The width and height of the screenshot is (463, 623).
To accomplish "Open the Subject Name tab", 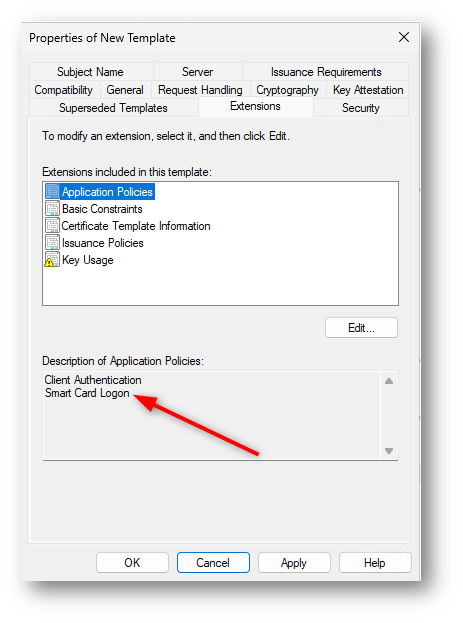I will click(91, 72).
